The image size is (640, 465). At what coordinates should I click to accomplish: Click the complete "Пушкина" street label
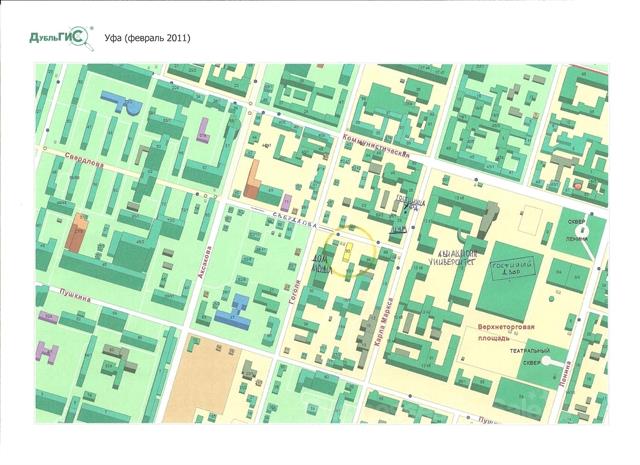[x=75, y=295]
